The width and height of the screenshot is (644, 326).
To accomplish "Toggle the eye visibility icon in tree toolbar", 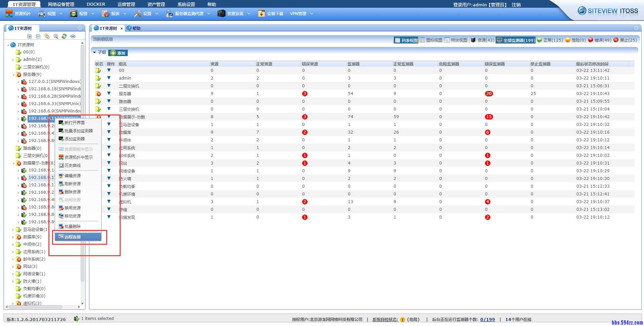I will click(73, 36).
